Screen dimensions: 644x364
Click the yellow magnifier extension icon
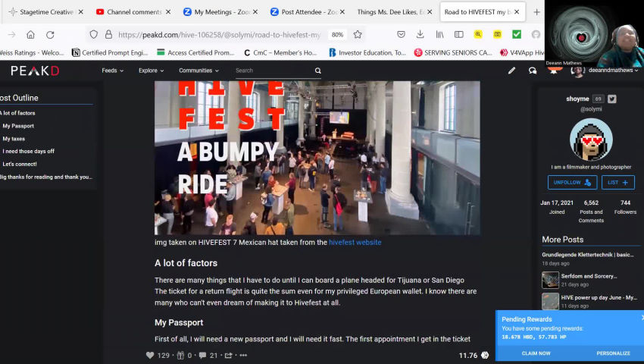tap(477, 35)
